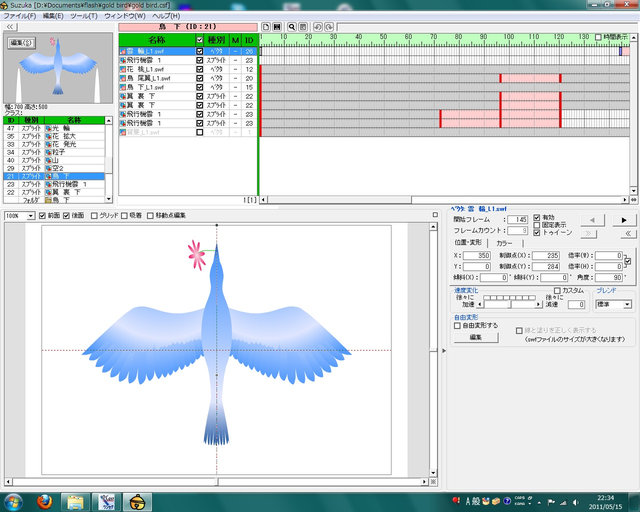This screenshot has height=512, width=640.
Task: Enable 吸着 snap checkbox
Action: 124,216
